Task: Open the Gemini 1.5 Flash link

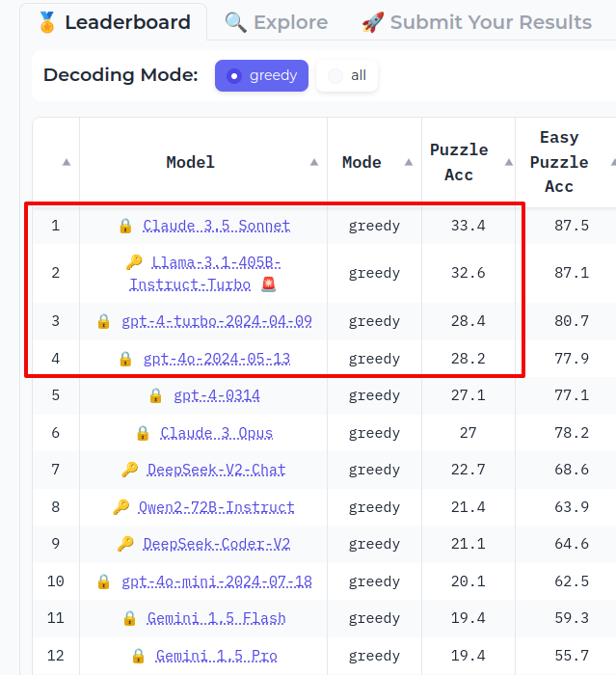Action: click(217, 618)
